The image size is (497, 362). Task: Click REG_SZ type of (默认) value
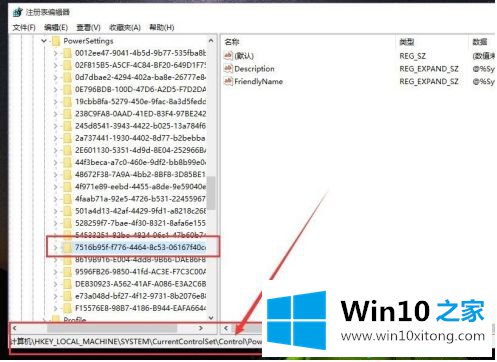tap(413, 56)
